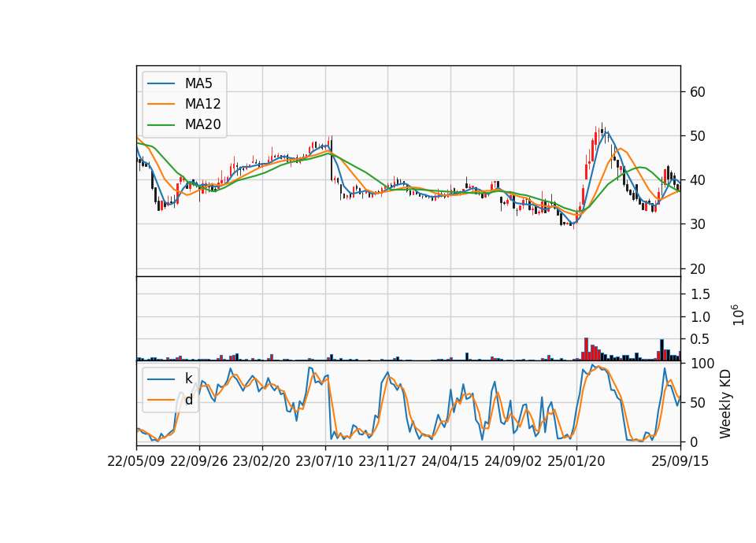The image size is (756, 543).
Task: Click the date label 25/09/15
Action: (680, 461)
